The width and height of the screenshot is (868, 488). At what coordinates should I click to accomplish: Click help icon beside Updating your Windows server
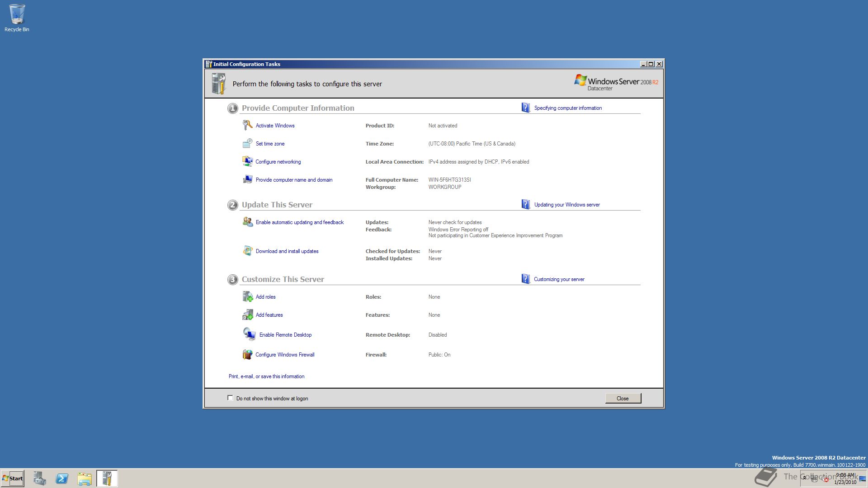(526, 204)
